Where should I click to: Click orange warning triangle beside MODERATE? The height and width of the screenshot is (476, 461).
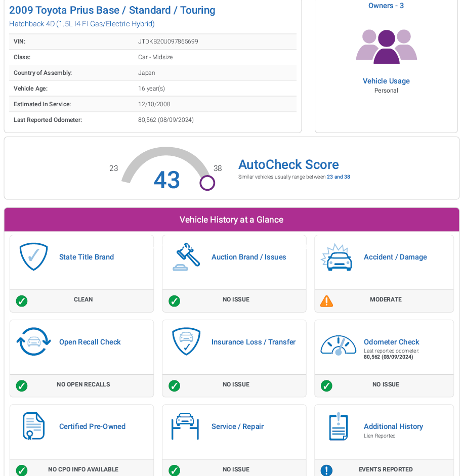[326, 301]
